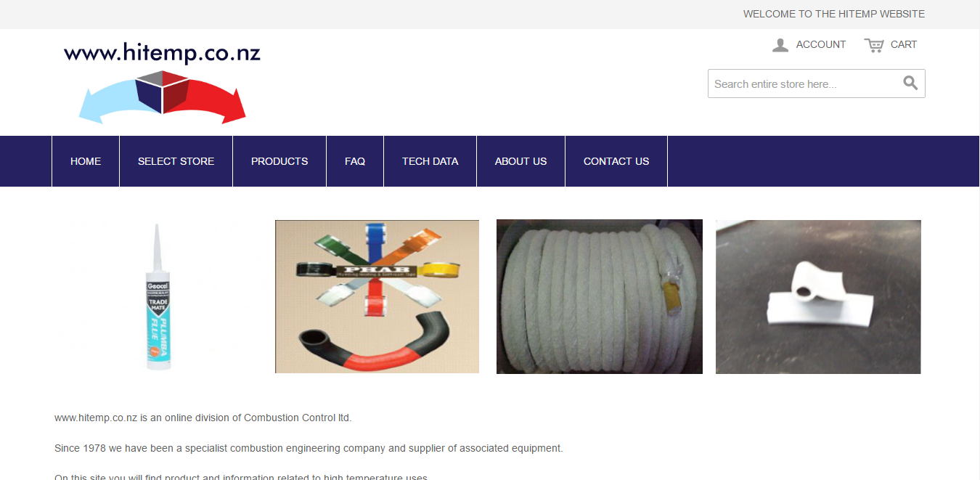Viewport: 980px width, 480px height.
Task: Open the TECH DATA menu
Action: 430,161
